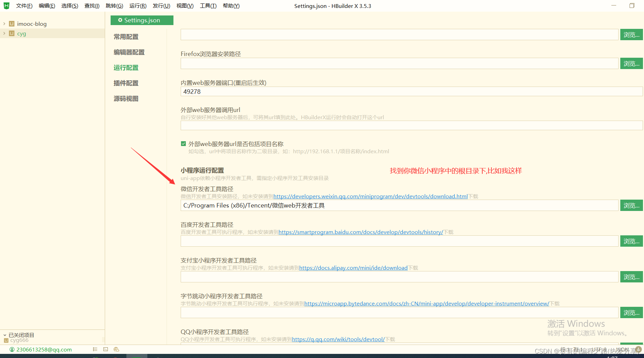Switch to 插件配置 settings section

click(x=126, y=83)
